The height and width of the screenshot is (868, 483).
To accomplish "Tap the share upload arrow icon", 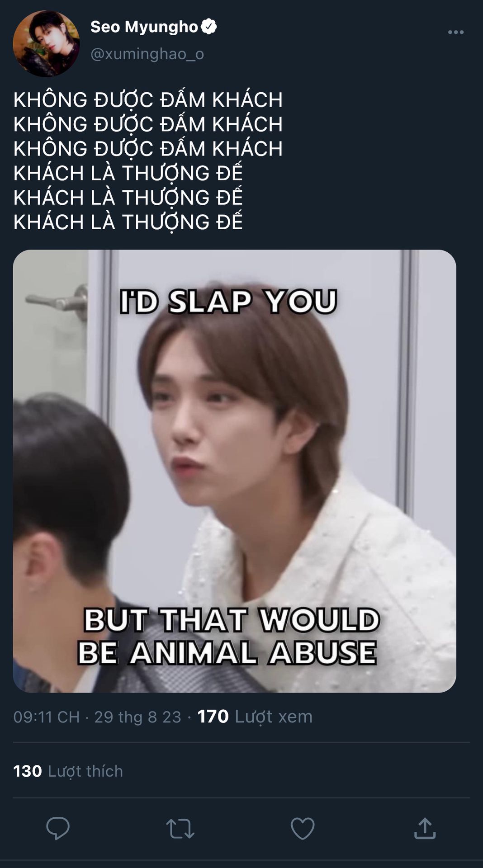I will click(425, 828).
